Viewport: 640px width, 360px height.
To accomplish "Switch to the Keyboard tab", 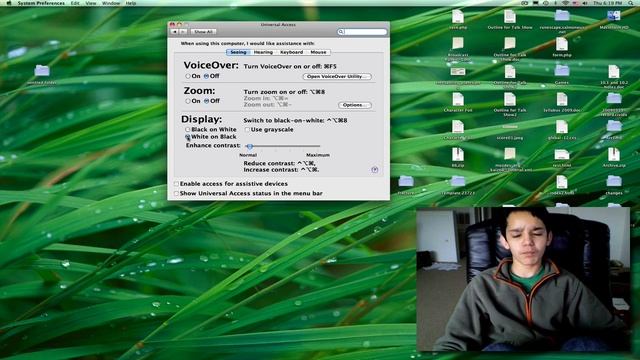I will [291, 52].
